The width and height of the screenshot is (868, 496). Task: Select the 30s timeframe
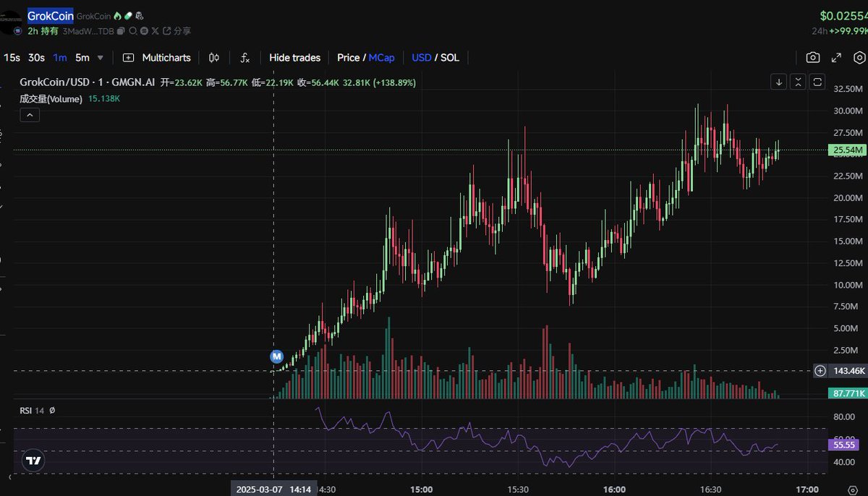[x=36, y=58]
